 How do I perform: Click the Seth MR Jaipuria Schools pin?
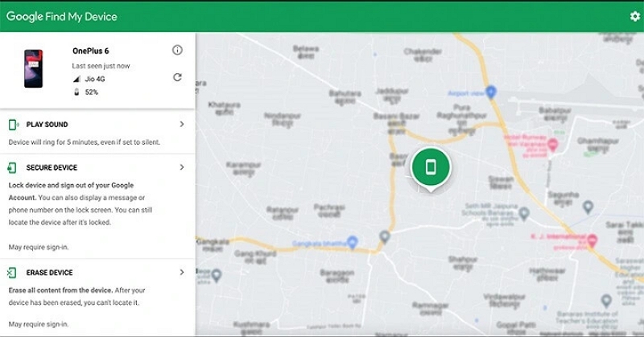[524, 213]
